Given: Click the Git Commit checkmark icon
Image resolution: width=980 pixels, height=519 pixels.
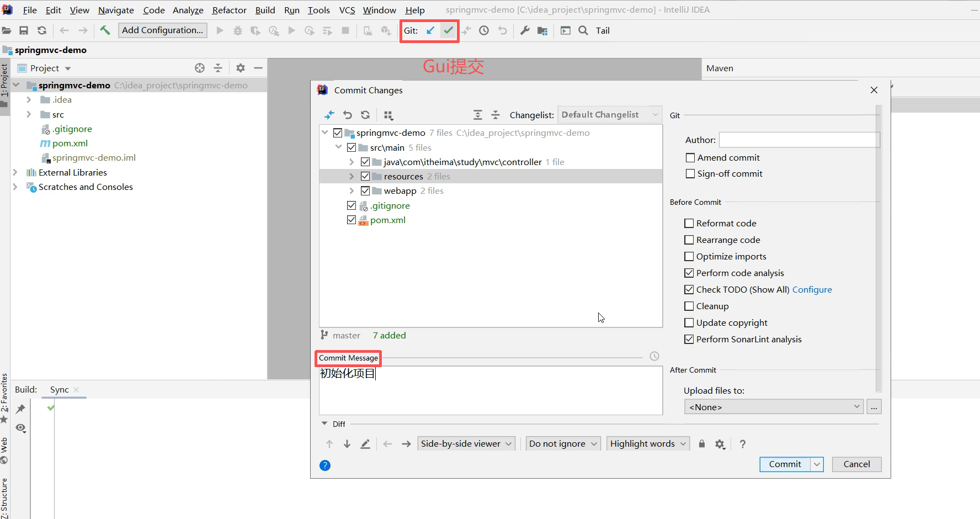Looking at the screenshot, I should 449,30.
